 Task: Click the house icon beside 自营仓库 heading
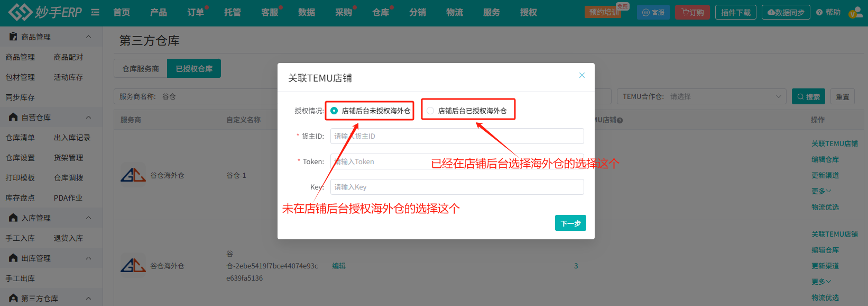pyautogui.click(x=13, y=117)
